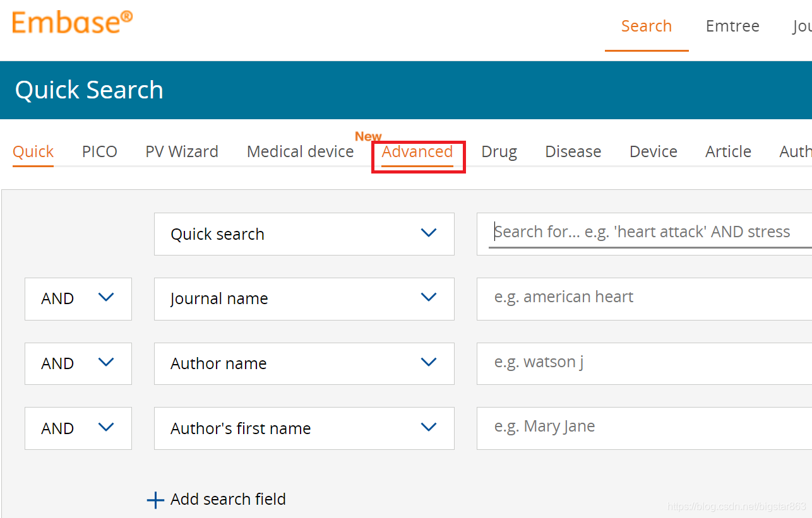
Task: Switch to the Advanced search tab
Action: [x=417, y=152]
